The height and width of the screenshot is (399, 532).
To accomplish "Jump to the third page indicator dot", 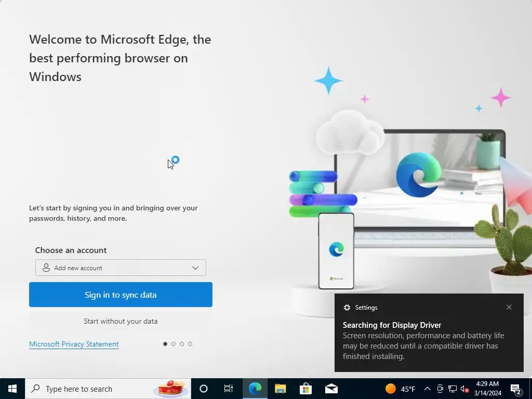I will pos(182,344).
